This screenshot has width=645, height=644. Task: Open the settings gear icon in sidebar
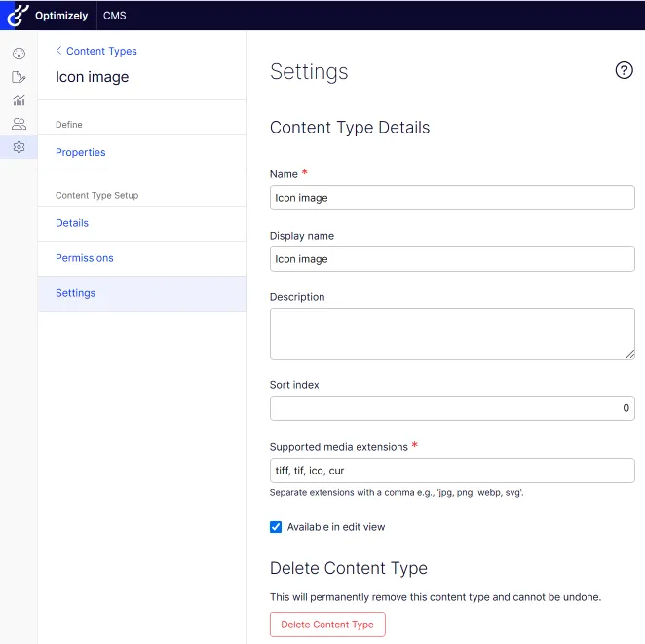pyautogui.click(x=19, y=147)
